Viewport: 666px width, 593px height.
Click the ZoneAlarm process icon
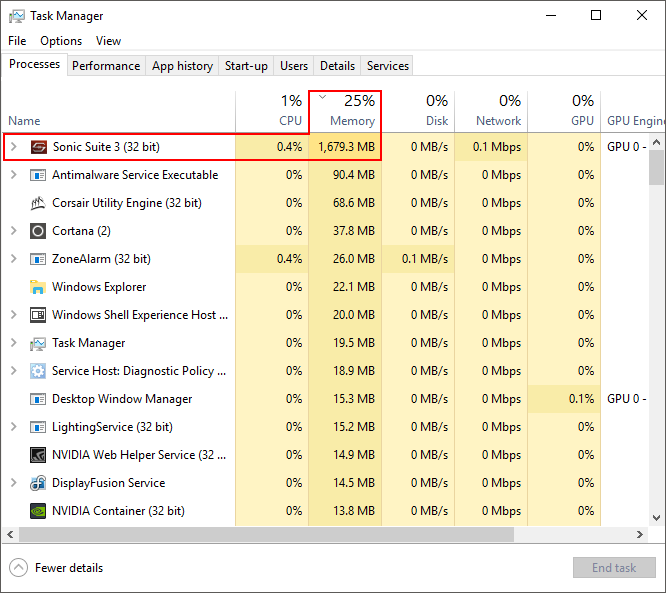[38, 259]
